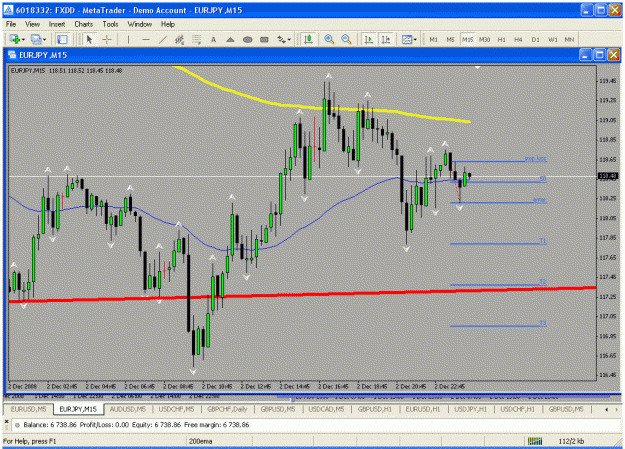Click the connection status bars icon
Image resolution: width=625 pixels, height=449 pixels.
click(x=535, y=441)
